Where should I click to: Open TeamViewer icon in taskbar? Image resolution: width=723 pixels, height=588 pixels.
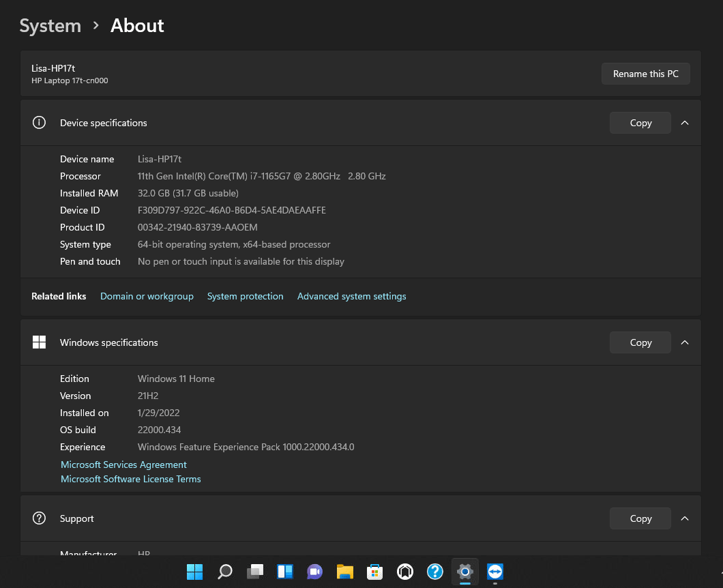[495, 572]
